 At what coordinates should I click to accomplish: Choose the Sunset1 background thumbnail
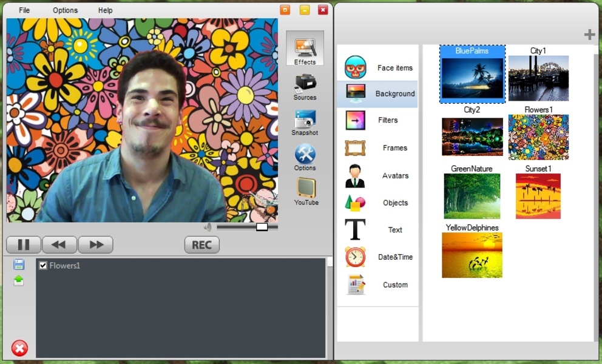pos(538,196)
